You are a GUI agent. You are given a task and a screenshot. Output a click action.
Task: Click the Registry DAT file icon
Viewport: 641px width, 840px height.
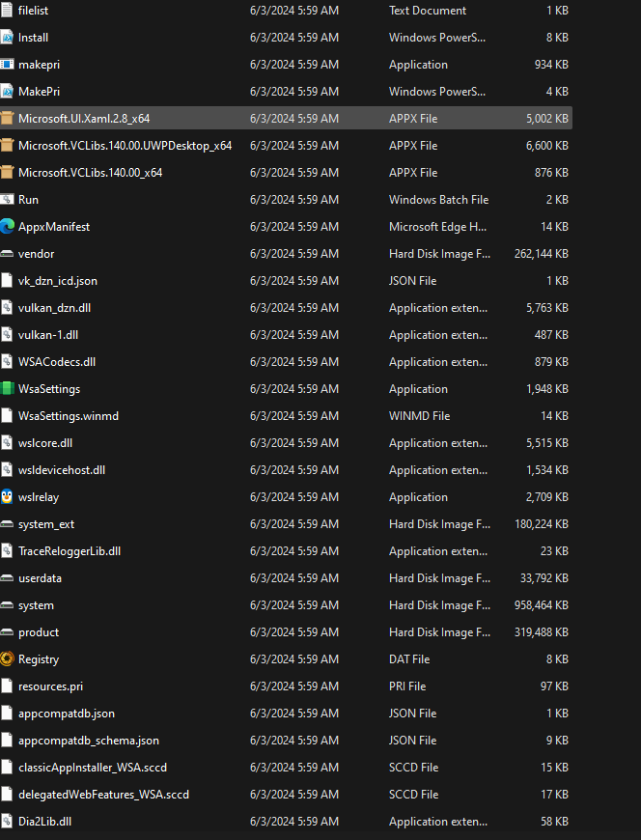[x=7, y=659]
